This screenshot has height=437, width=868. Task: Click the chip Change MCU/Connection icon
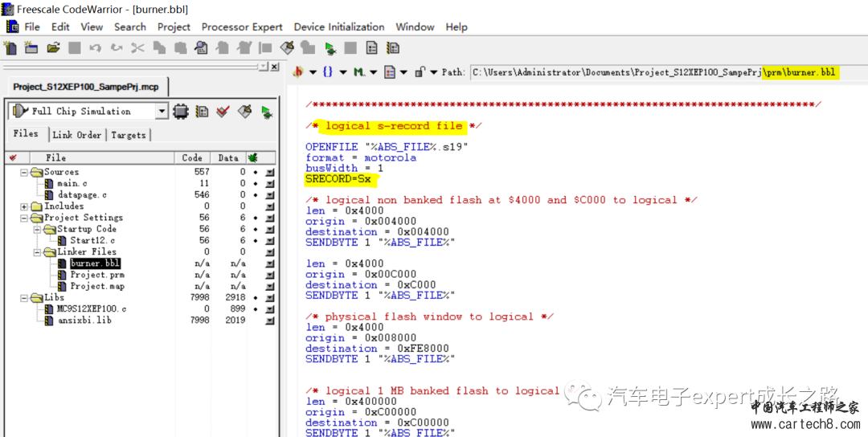point(180,111)
